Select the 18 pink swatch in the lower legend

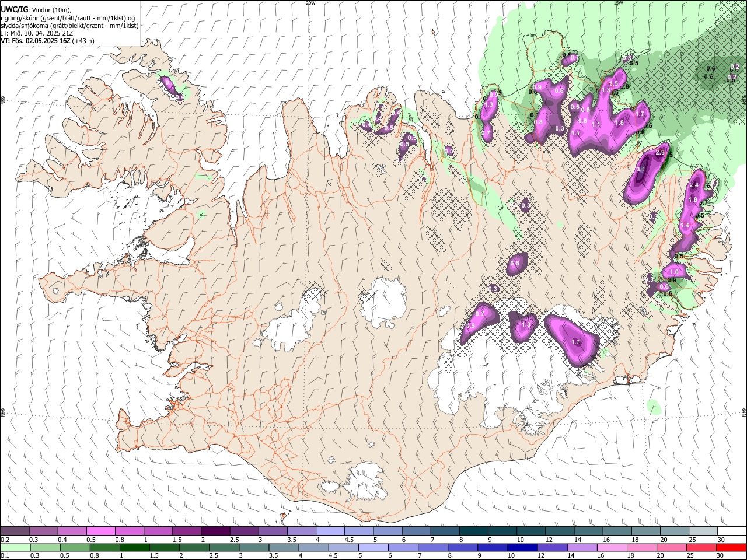click(x=641, y=547)
